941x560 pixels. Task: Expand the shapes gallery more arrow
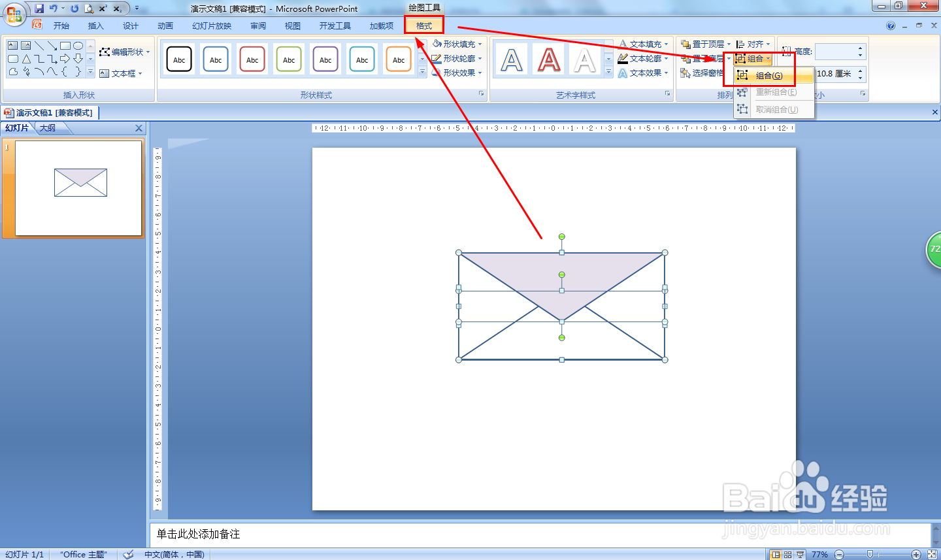click(90, 72)
